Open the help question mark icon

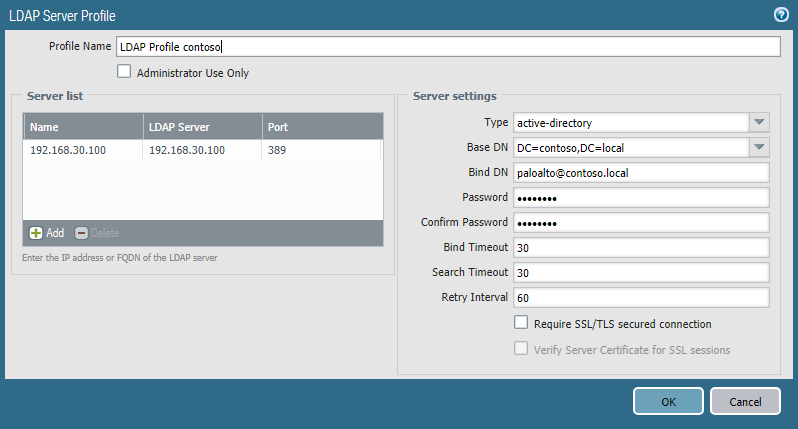(x=781, y=15)
